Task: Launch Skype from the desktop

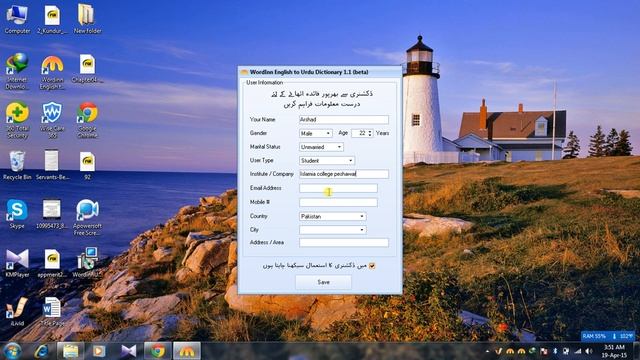Action: pos(17,213)
